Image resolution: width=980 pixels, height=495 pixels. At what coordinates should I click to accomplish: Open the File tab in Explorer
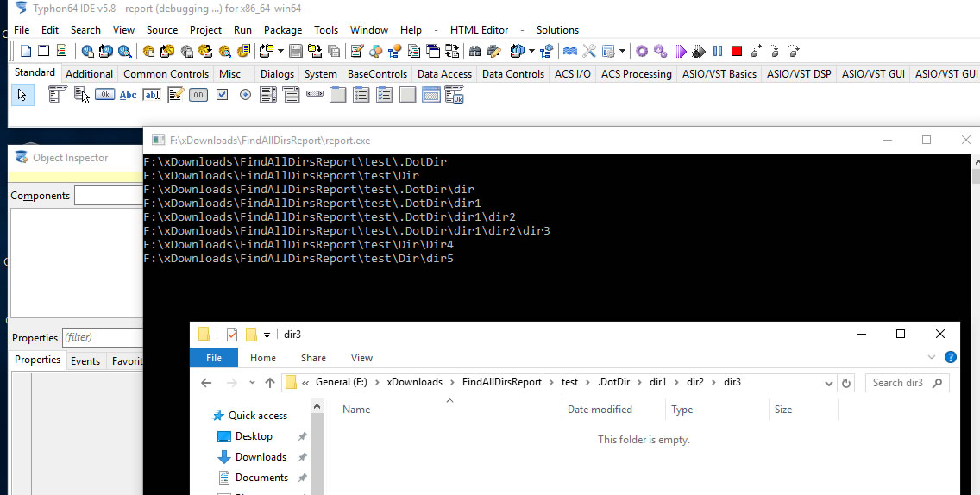tap(214, 358)
